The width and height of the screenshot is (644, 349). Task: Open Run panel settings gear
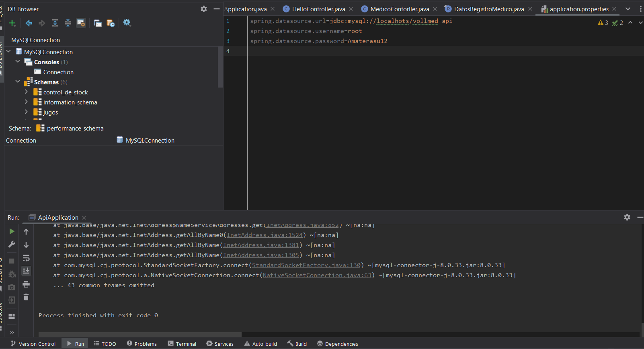pos(627,217)
